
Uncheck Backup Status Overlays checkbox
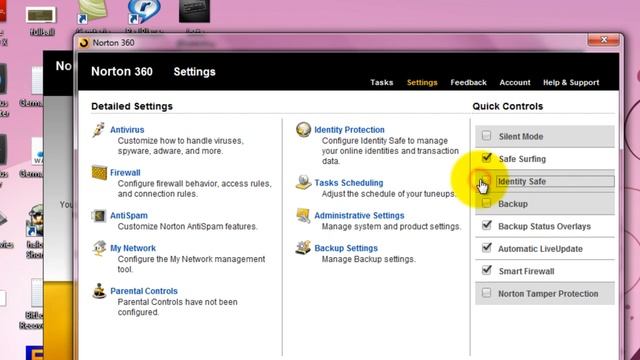(486, 225)
